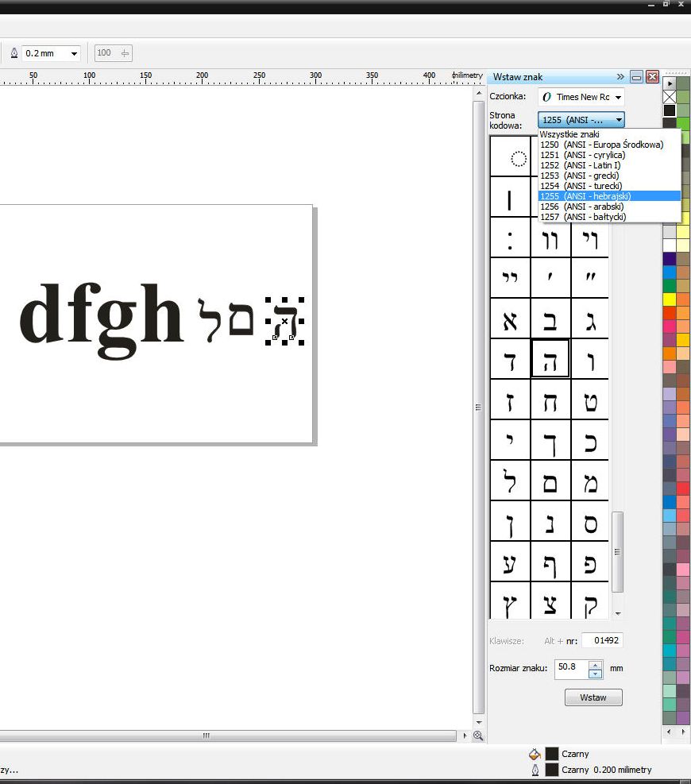Choose the Hebrew letter Samekh in grid
691x784 pixels.
pyautogui.click(x=590, y=523)
